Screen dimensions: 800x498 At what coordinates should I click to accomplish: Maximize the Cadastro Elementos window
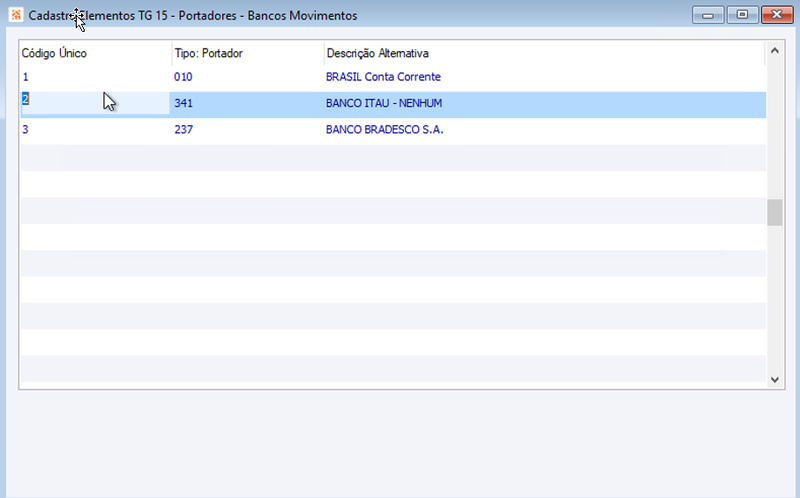[x=742, y=15]
